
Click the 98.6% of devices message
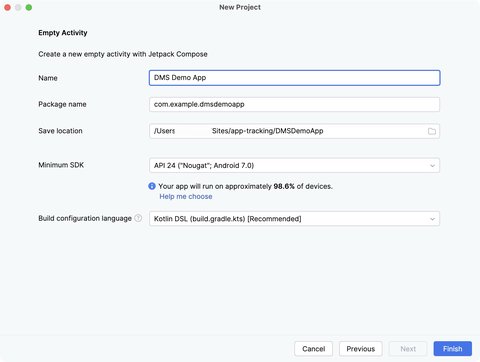pos(245,186)
